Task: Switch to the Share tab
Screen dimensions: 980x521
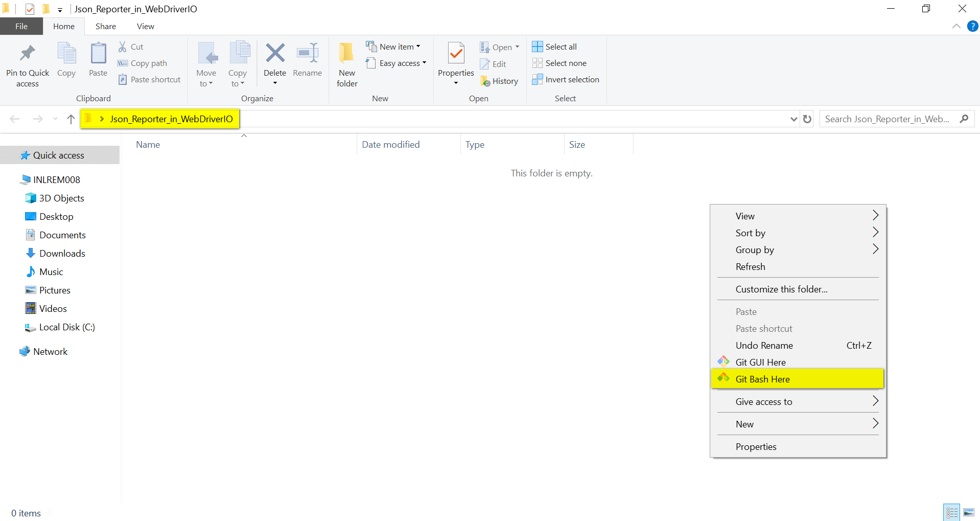Action: pos(105,26)
